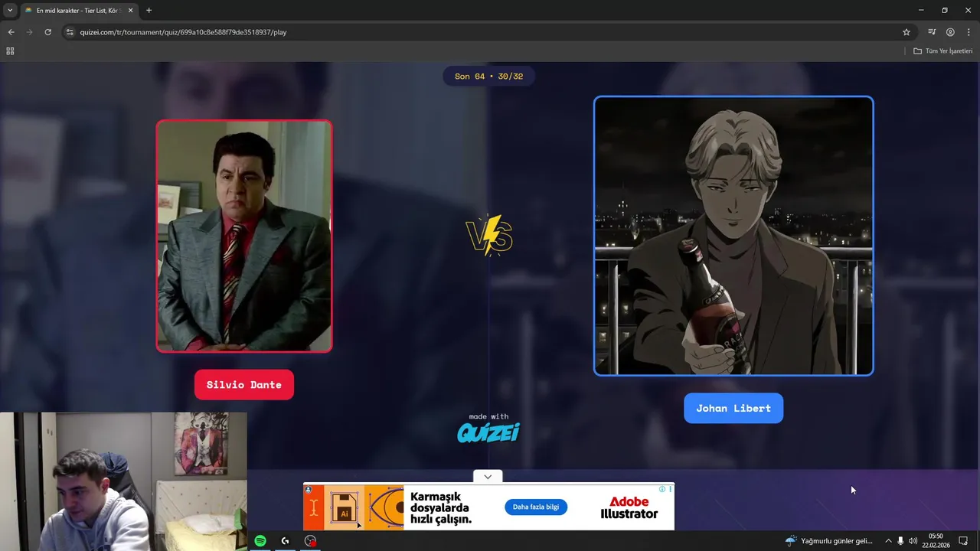Collapse the ad with the chevron arrow

(488, 476)
